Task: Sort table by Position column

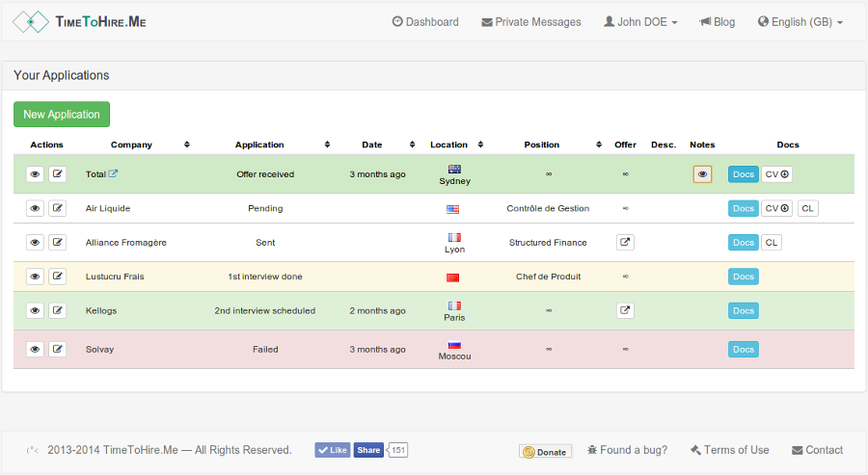Action: tap(599, 145)
